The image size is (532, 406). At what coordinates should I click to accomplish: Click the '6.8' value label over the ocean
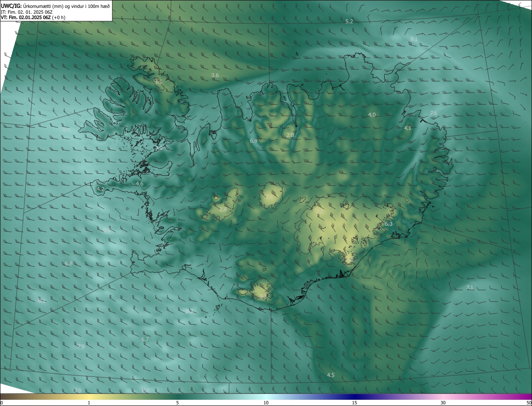click(69, 263)
